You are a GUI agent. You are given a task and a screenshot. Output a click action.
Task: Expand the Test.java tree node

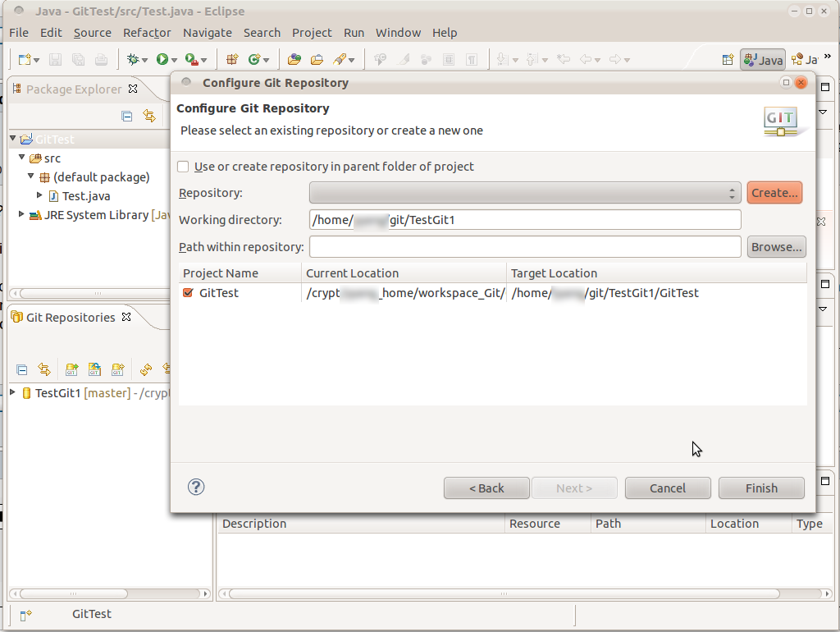39,195
